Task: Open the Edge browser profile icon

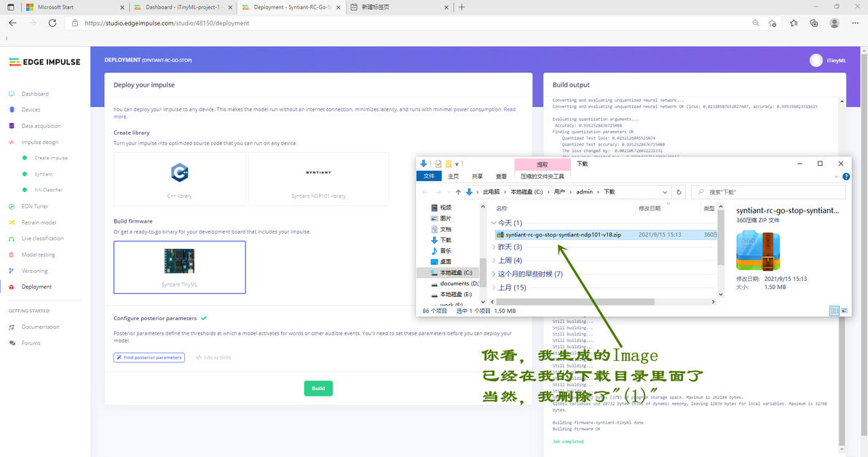Action: 835,23
